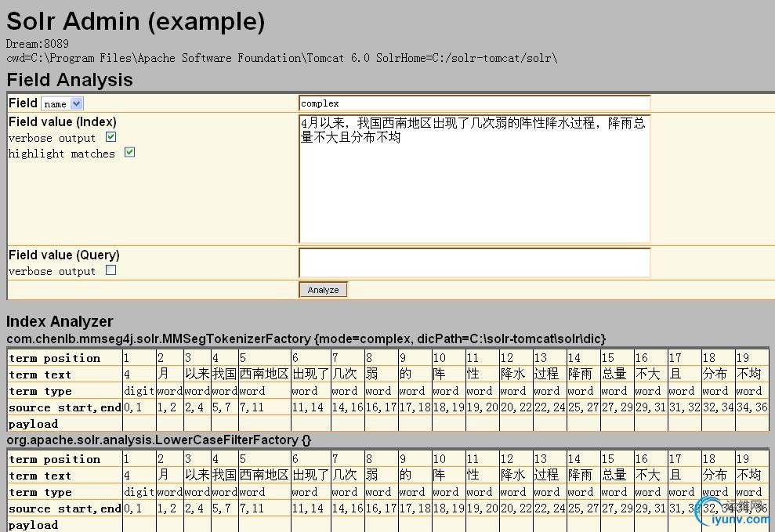Click term text "西南地区" in LowerCaseFilterFactory table
Viewport: 775px width, 532px height.
coord(264,475)
